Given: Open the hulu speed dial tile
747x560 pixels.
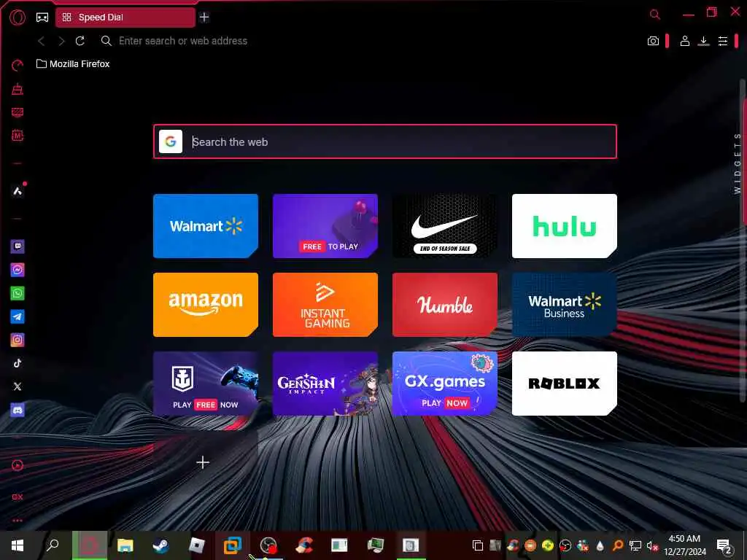Looking at the screenshot, I should [565, 226].
